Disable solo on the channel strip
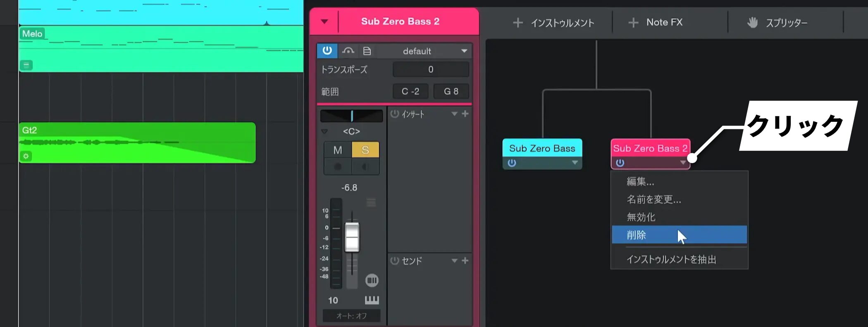 [x=365, y=150]
